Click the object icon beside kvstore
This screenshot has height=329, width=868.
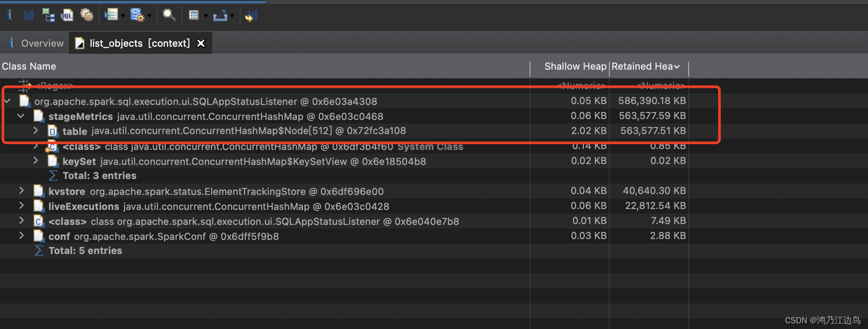(39, 191)
